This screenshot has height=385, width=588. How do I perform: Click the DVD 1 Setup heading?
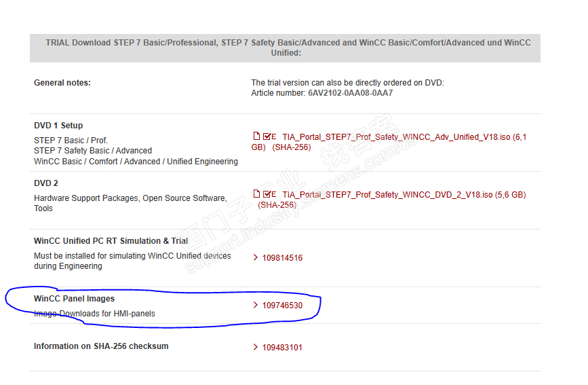58,126
